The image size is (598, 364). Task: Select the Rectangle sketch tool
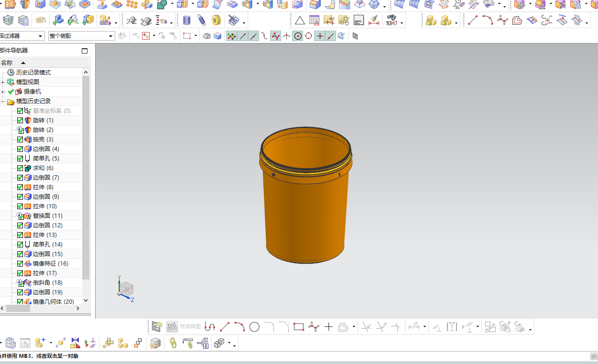299,327
